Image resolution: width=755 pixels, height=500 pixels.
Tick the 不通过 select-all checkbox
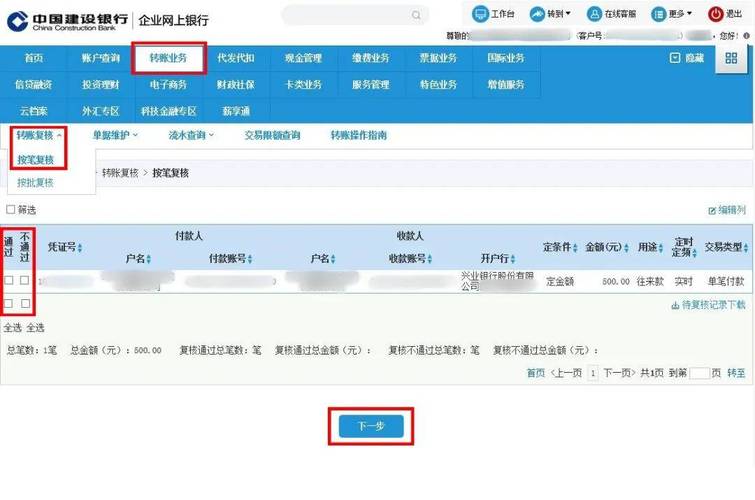[x=25, y=303]
